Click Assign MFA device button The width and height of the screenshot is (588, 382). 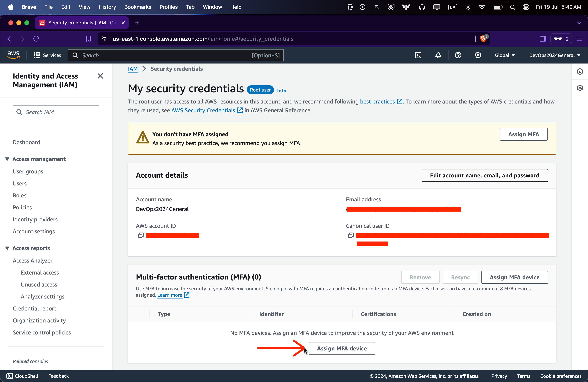(342, 348)
